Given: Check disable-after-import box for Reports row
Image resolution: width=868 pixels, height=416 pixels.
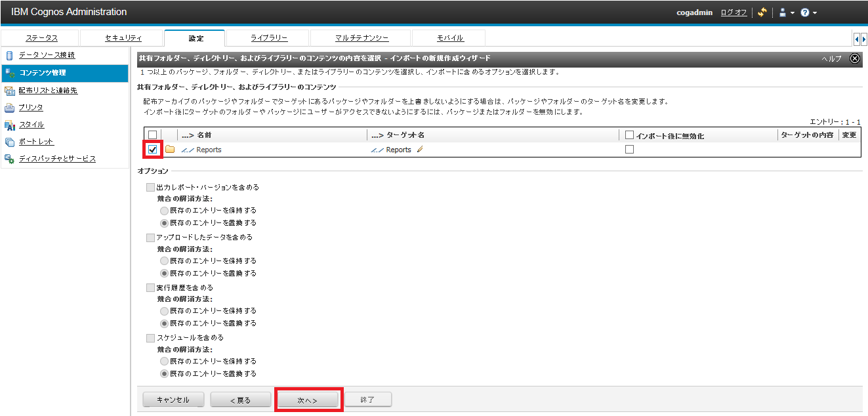Looking at the screenshot, I should (630, 150).
